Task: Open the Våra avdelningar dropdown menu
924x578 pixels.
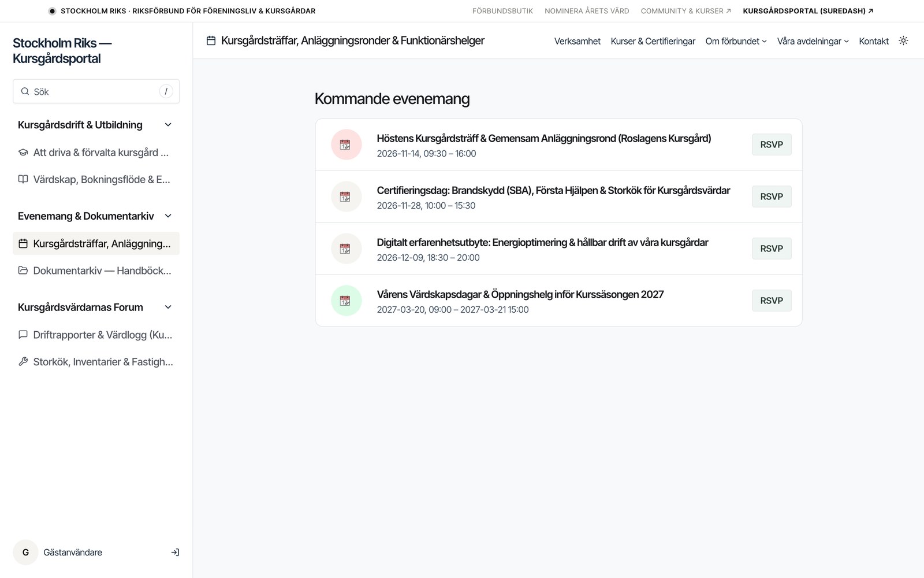Action: [813, 41]
